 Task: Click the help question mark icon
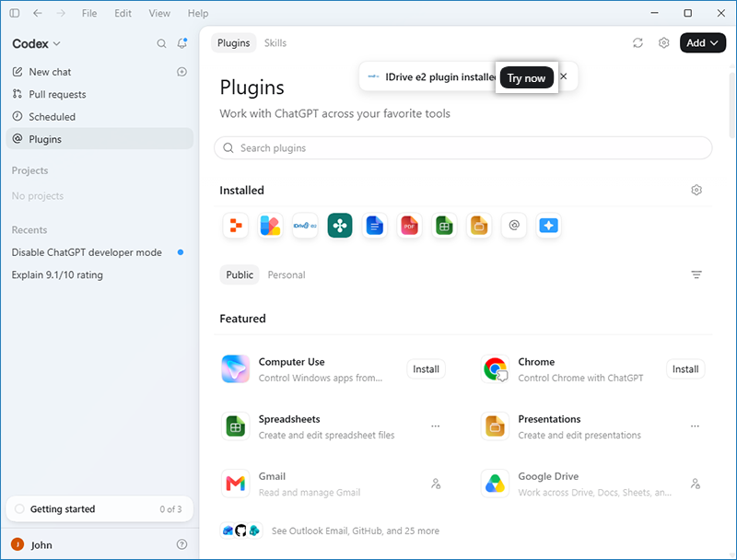pyautogui.click(x=181, y=544)
